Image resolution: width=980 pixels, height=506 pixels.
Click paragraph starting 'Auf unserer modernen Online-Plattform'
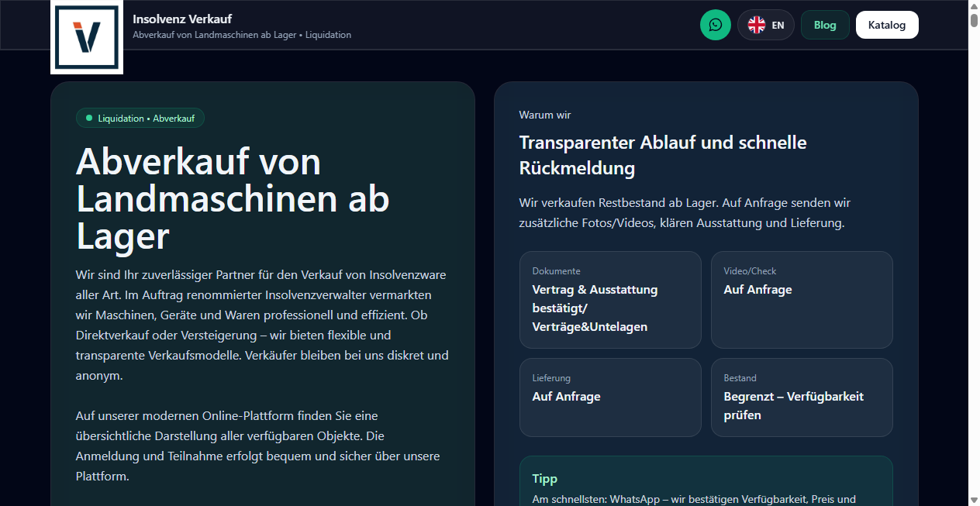coord(258,446)
